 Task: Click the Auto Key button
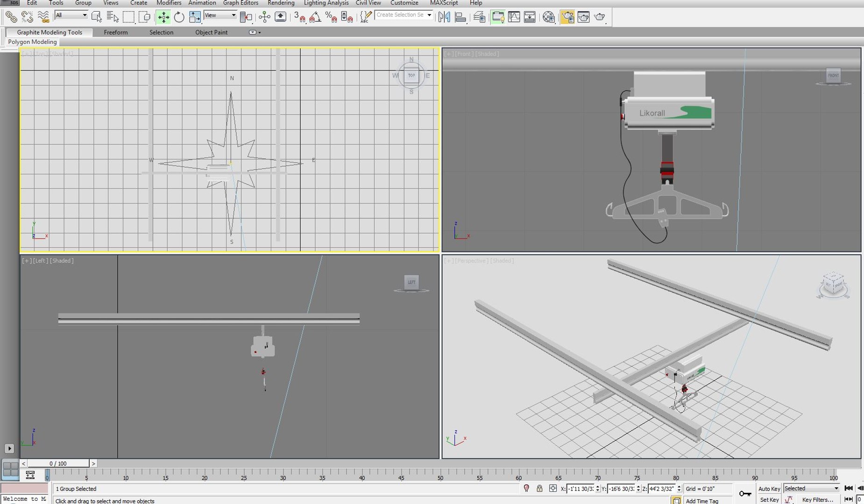coord(769,489)
